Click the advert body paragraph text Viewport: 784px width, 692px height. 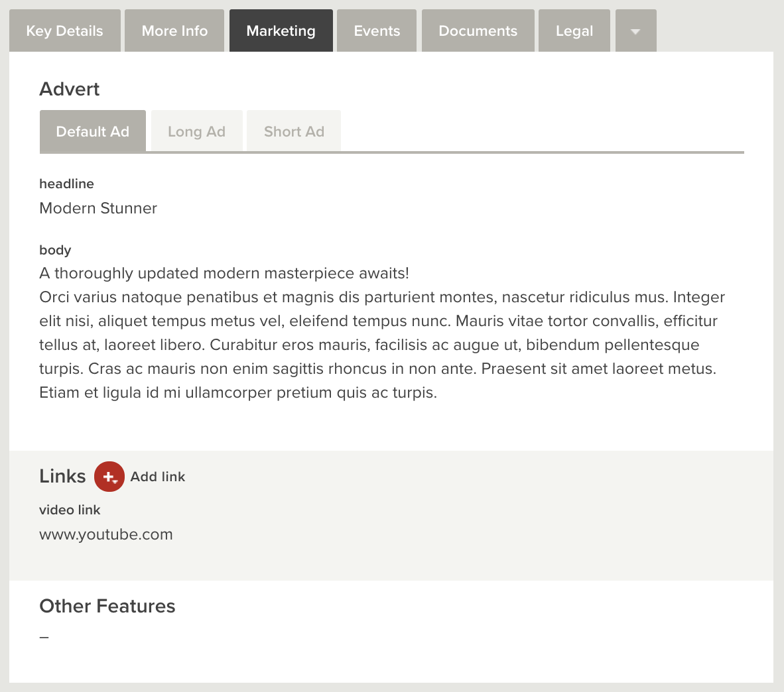click(382, 333)
